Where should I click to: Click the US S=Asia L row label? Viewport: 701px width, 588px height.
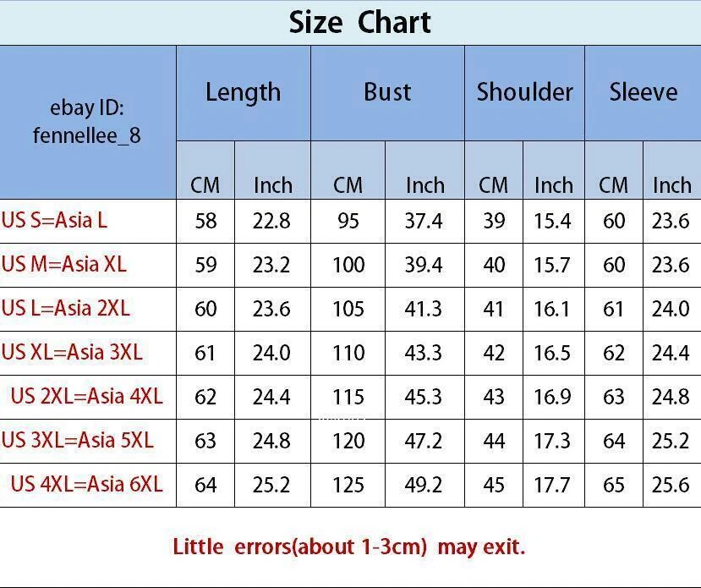tap(54, 220)
